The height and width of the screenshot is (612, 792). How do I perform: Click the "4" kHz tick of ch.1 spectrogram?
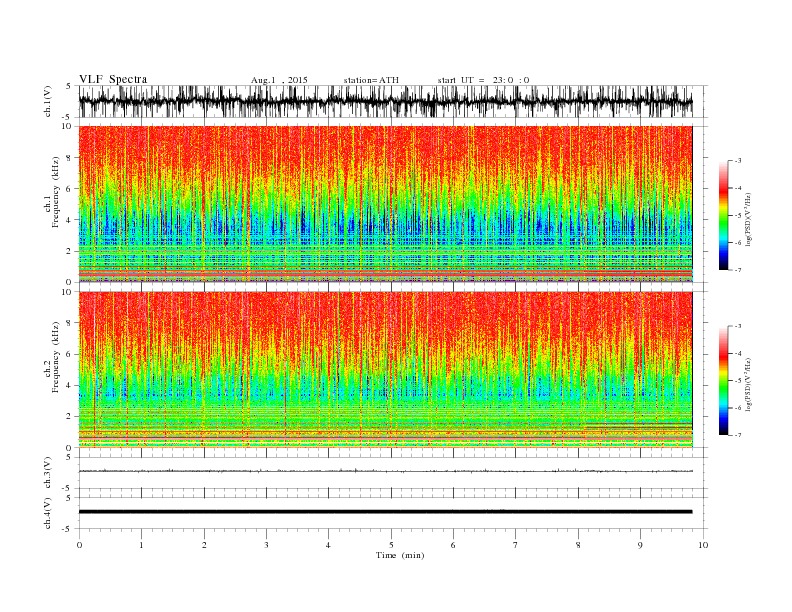point(69,220)
